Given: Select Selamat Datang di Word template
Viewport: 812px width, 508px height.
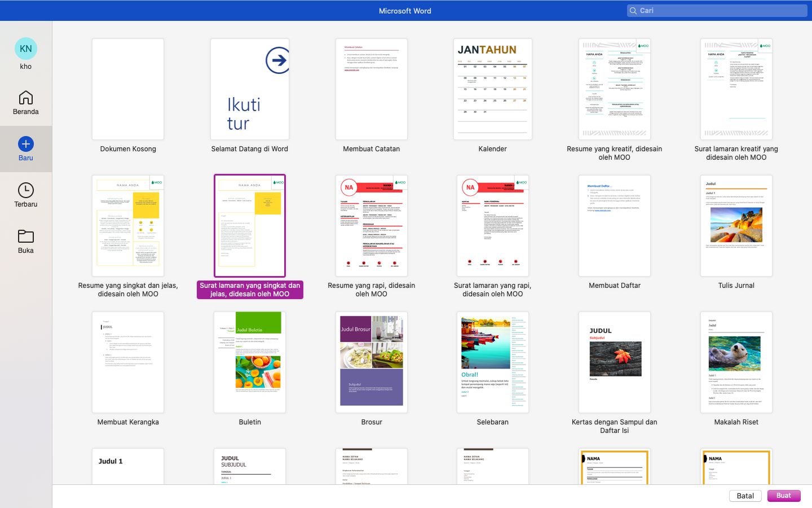Looking at the screenshot, I should click(x=250, y=89).
